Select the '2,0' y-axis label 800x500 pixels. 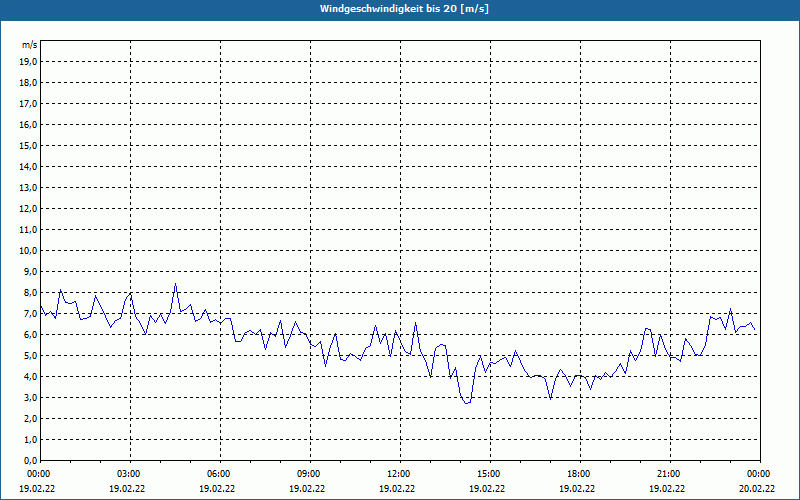pyautogui.click(x=30, y=418)
